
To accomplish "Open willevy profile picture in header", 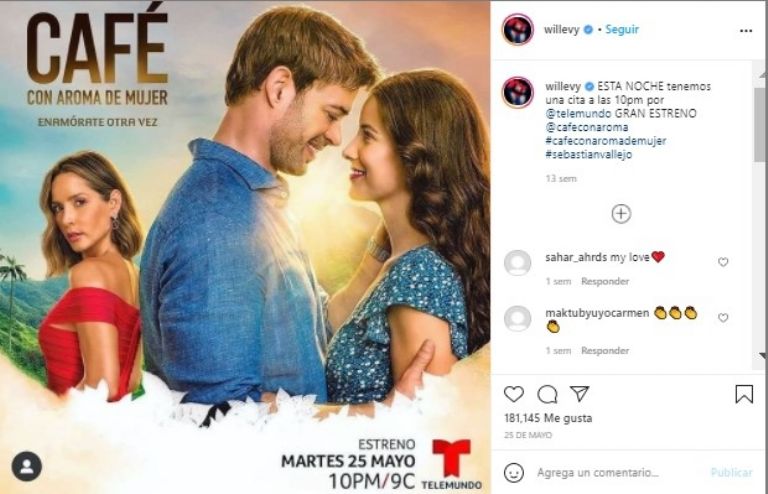I will (x=518, y=29).
